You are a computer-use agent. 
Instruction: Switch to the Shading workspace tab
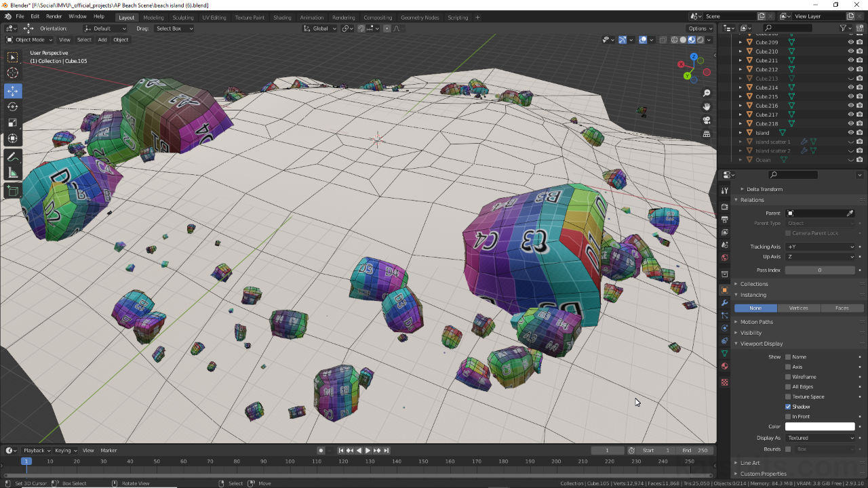pos(282,17)
